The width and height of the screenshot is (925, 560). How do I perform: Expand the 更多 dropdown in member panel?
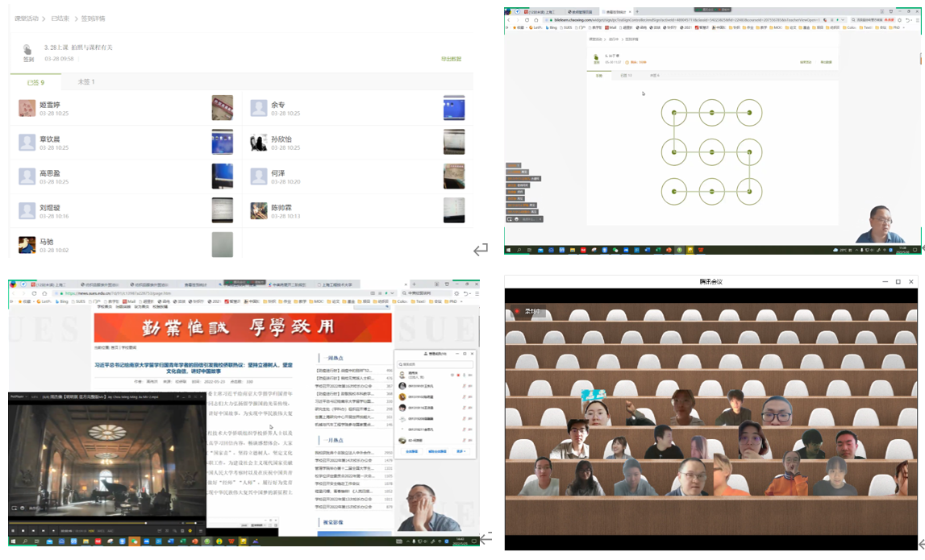point(462,452)
